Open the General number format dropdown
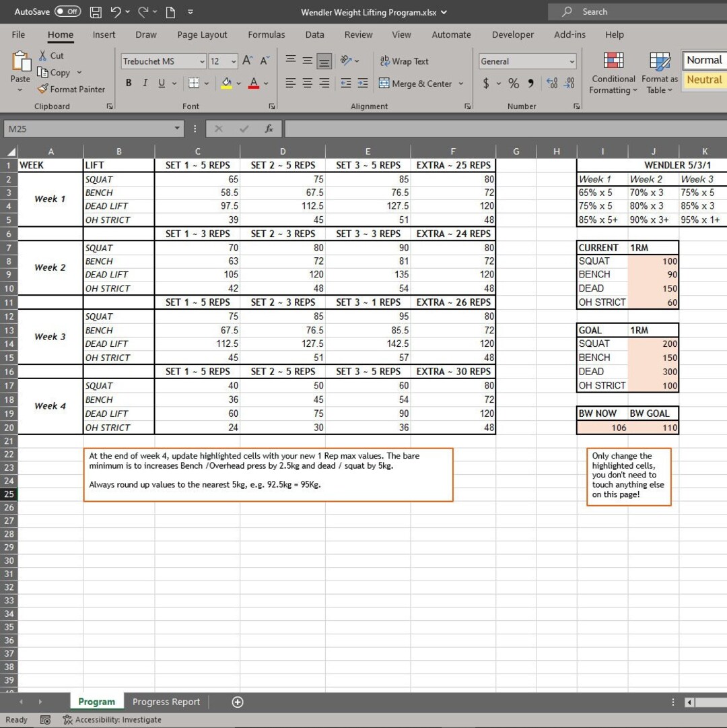 coord(573,61)
